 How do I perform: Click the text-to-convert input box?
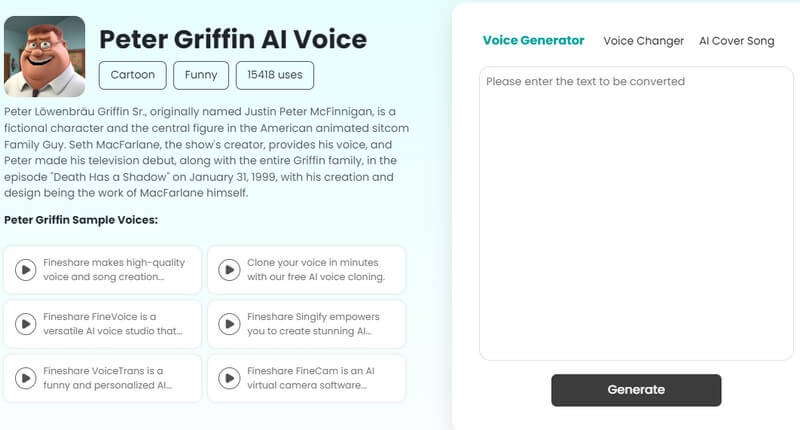coord(636,210)
